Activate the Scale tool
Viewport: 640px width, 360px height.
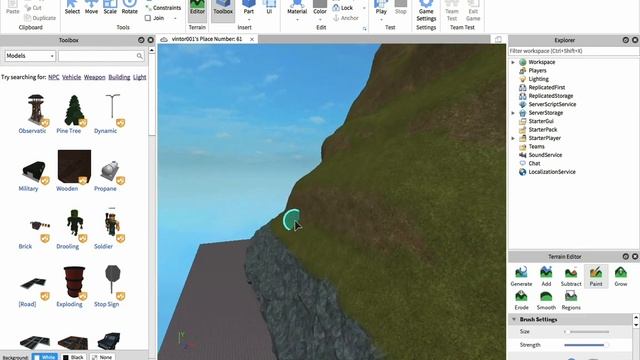tap(110, 7)
